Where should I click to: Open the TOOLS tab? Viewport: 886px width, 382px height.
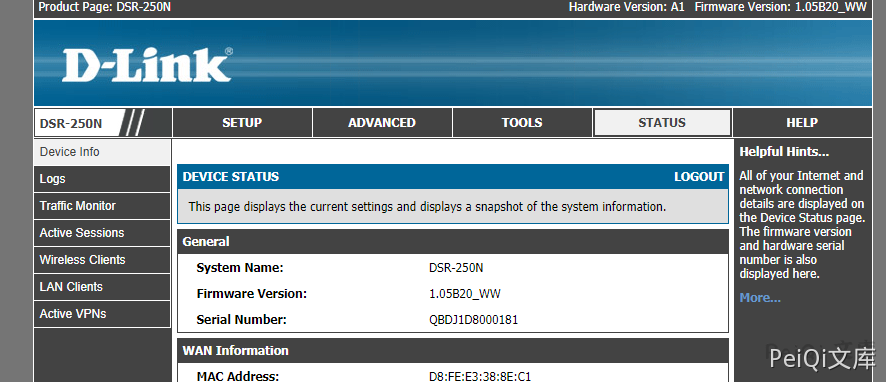[x=522, y=123]
